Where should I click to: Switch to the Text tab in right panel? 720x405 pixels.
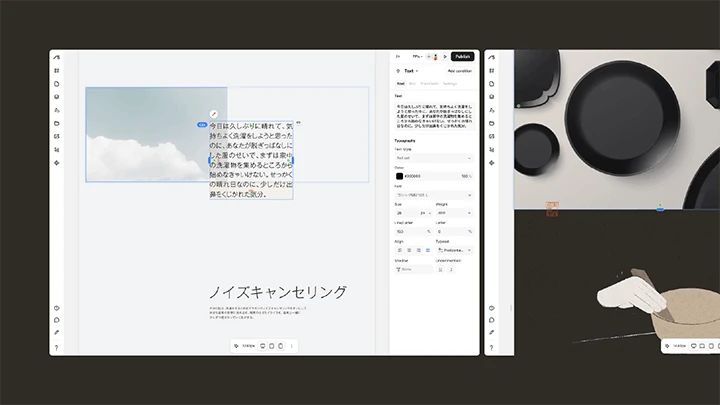(x=401, y=84)
